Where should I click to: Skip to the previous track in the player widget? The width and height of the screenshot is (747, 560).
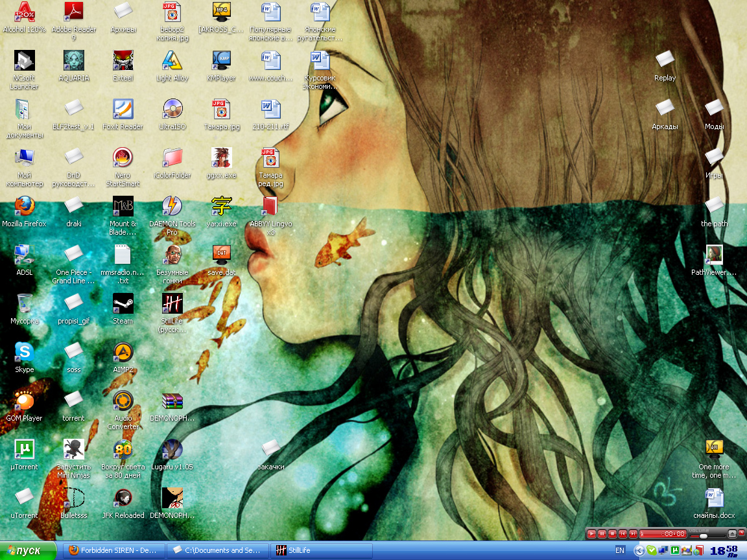622,534
